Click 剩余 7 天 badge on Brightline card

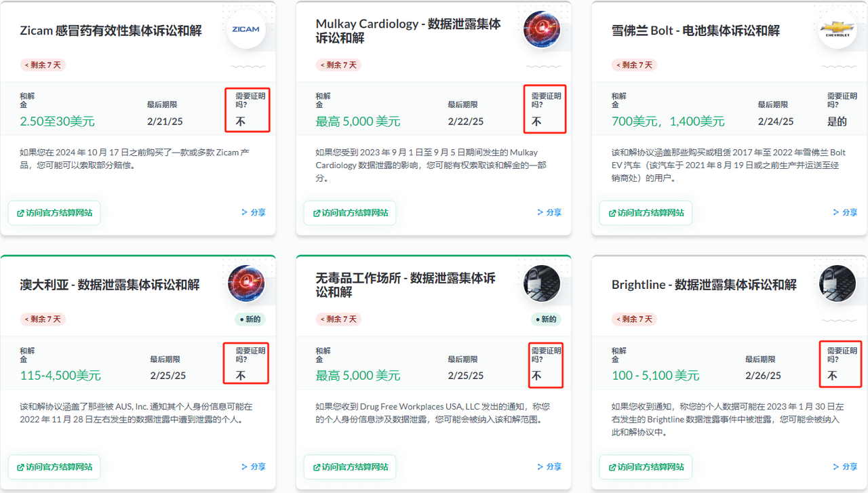(x=635, y=319)
